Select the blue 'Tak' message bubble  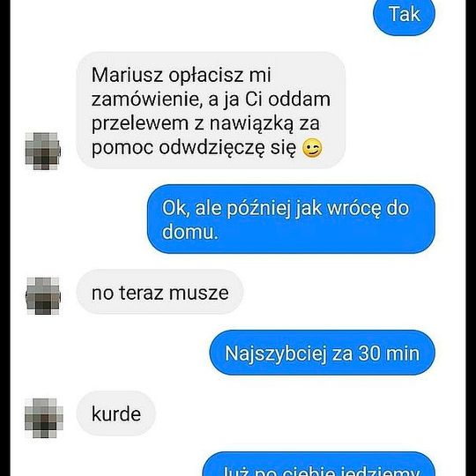point(404,15)
